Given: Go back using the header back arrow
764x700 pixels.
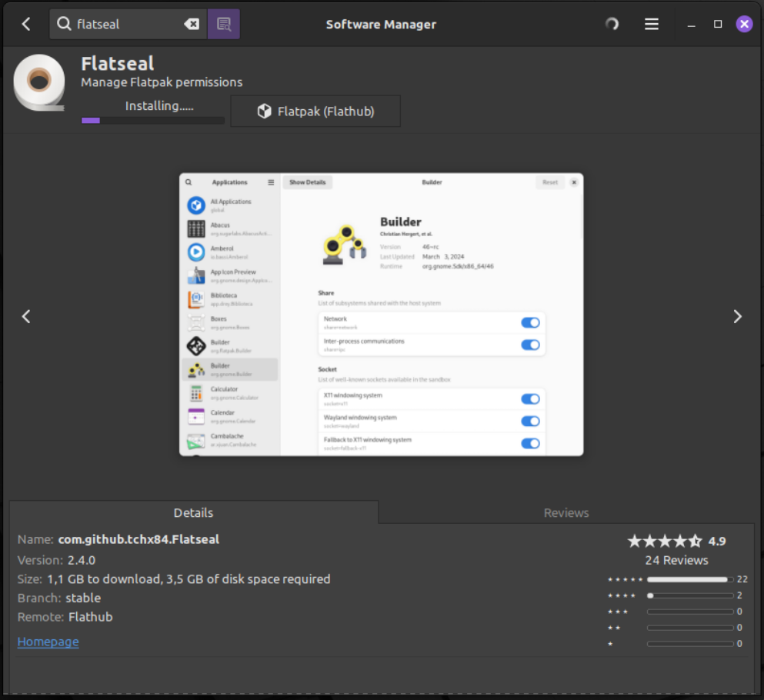Looking at the screenshot, I should point(26,24).
